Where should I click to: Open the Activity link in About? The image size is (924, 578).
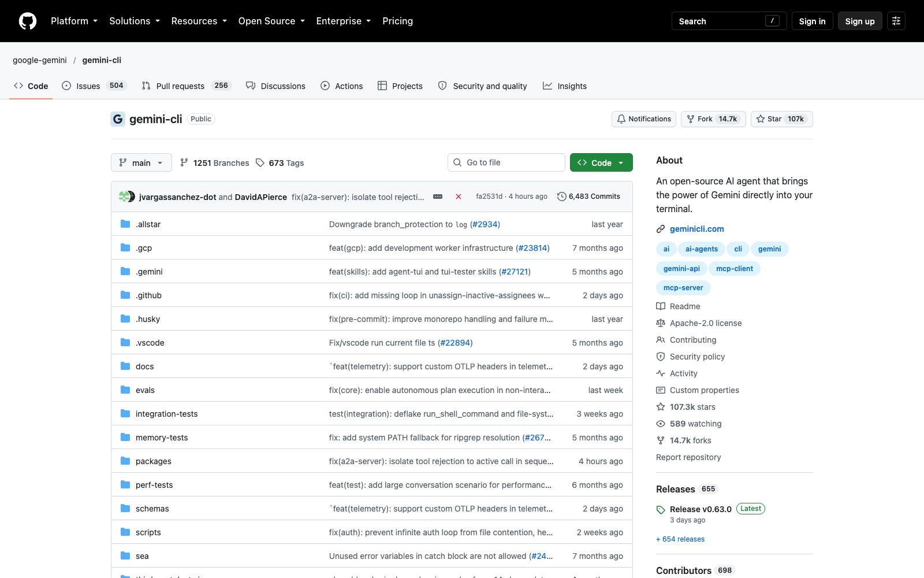click(677, 373)
